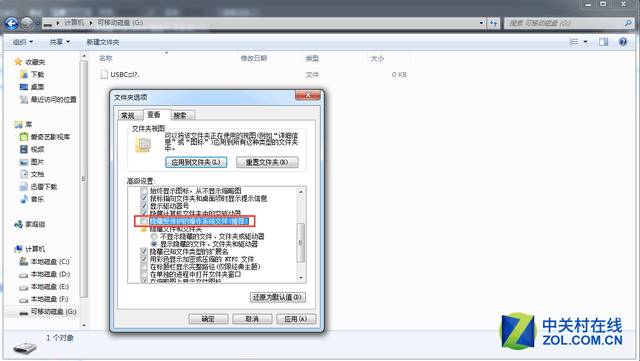
Task: Open help with the question mark icon
Action: 623,42
